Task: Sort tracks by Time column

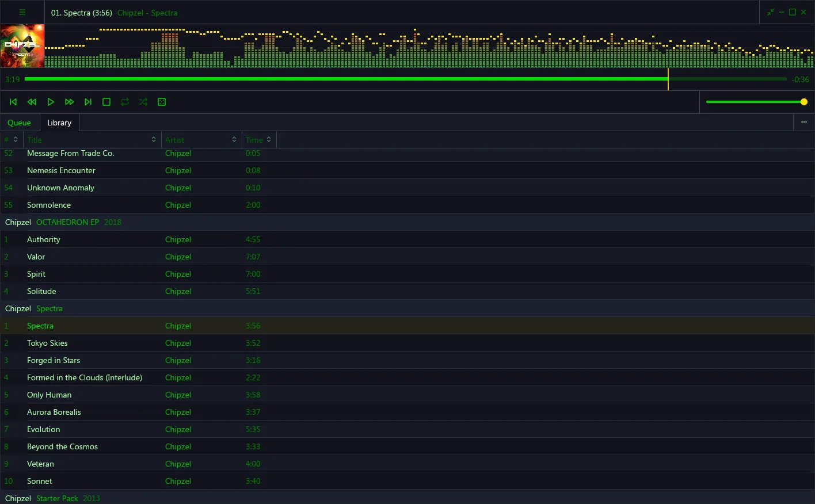Action: [259, 140]
